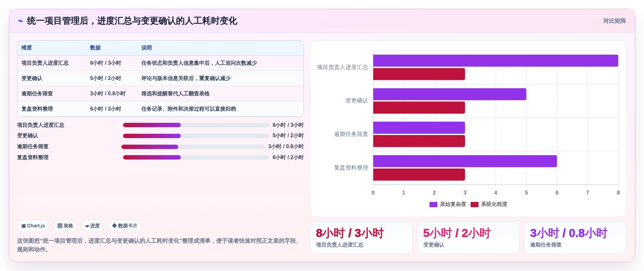
Task: Select table cell 复盘资料整理
Action: [x=37, y=109]
